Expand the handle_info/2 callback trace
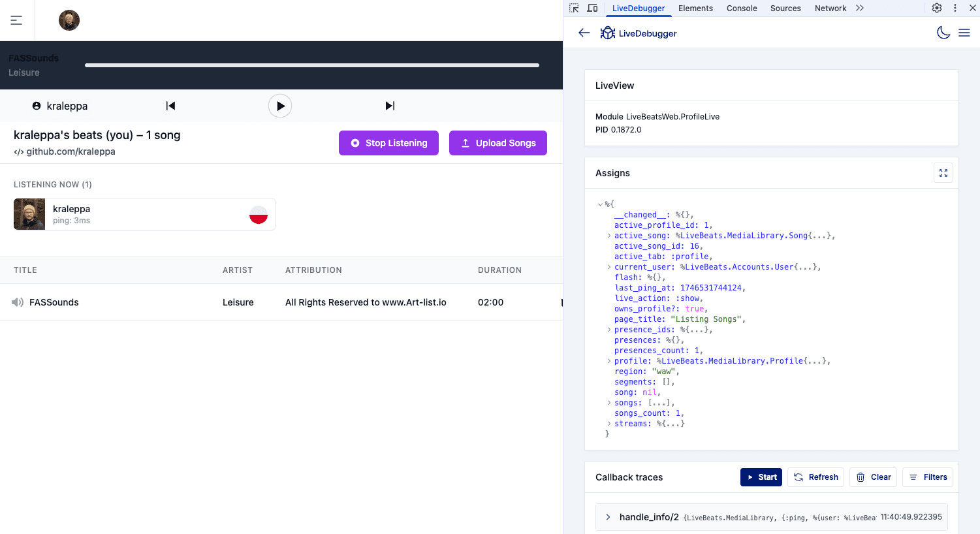 click(608, 517)
